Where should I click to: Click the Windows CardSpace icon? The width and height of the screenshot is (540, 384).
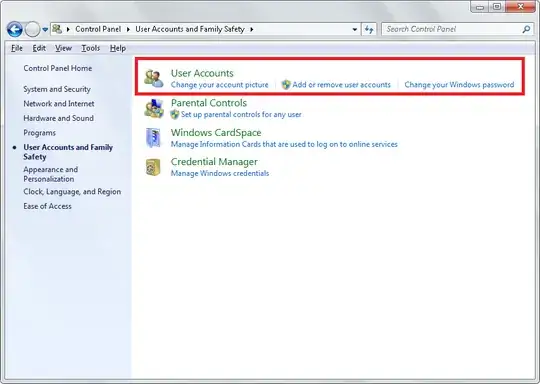(153, 138)
